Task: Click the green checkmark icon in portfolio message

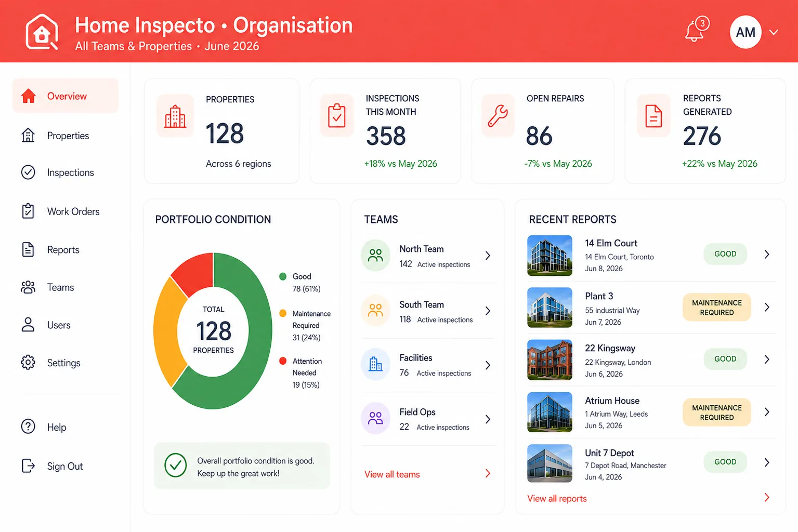Action: [176, 465]
